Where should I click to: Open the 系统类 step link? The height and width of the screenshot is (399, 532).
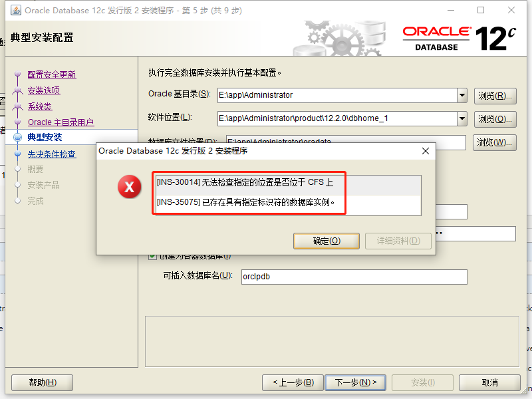40,106
